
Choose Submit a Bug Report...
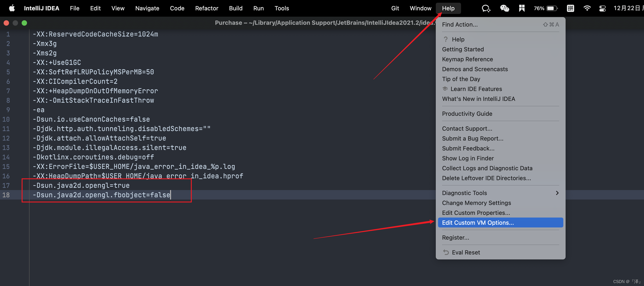point(500,138)
